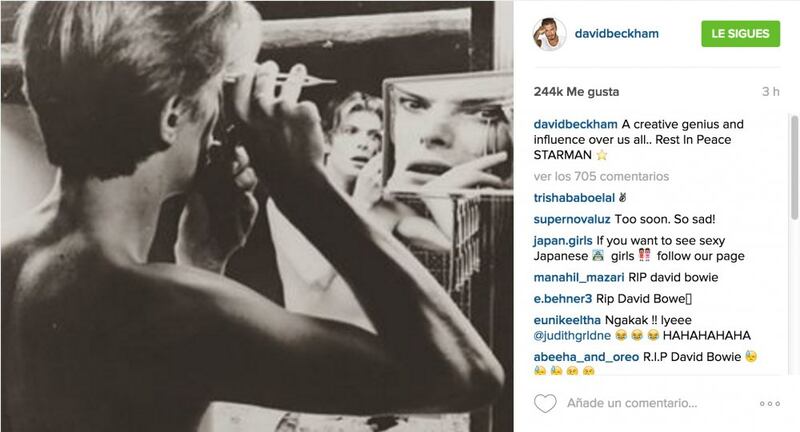Open eunikeeltha commenter profile
Viewport: 800px width, 432px height.
click(x=567, y=320)
